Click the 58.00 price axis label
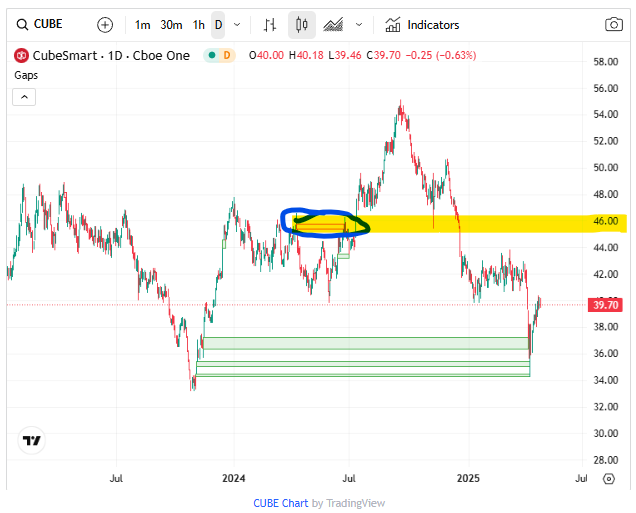 click(606, 62)
